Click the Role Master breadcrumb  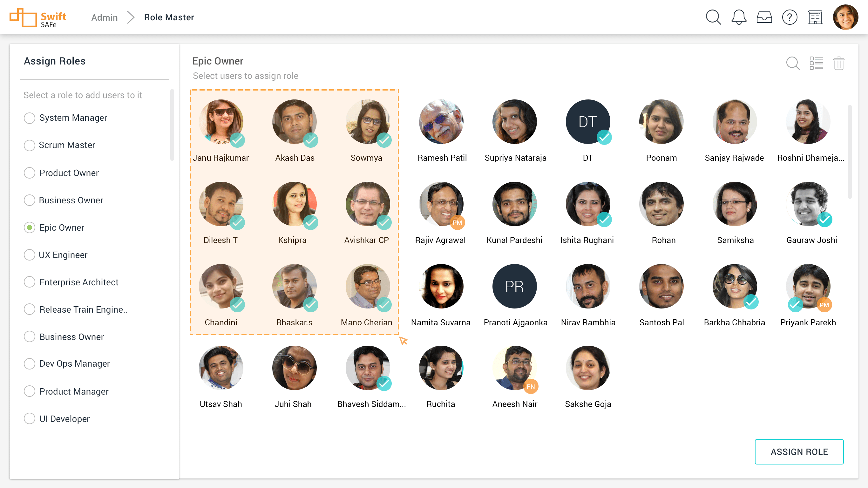169,17
